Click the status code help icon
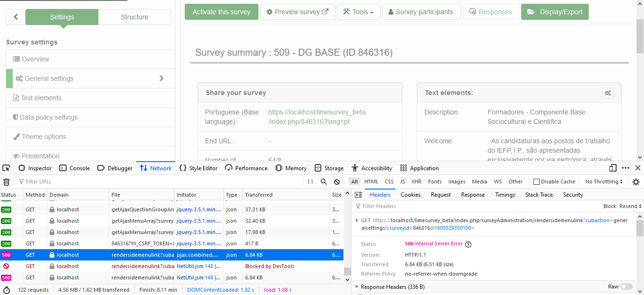This screenshot has width=644, height=295. pos(468,244)
